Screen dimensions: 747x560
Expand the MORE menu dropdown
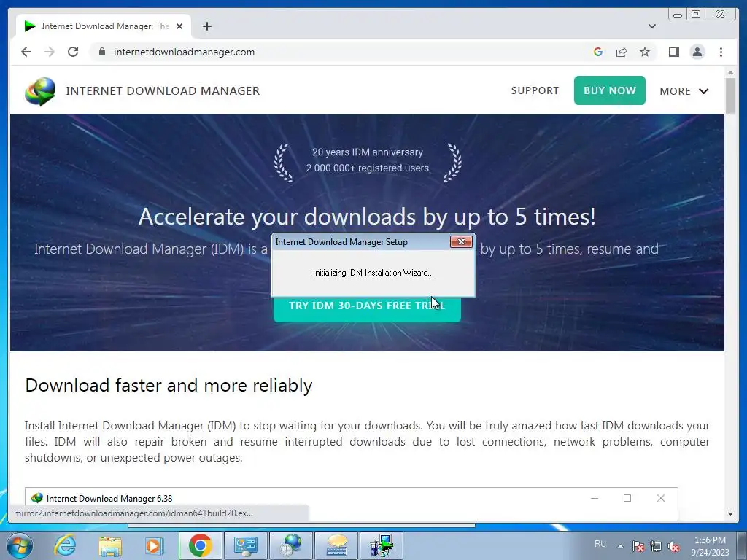pos(684,91)
